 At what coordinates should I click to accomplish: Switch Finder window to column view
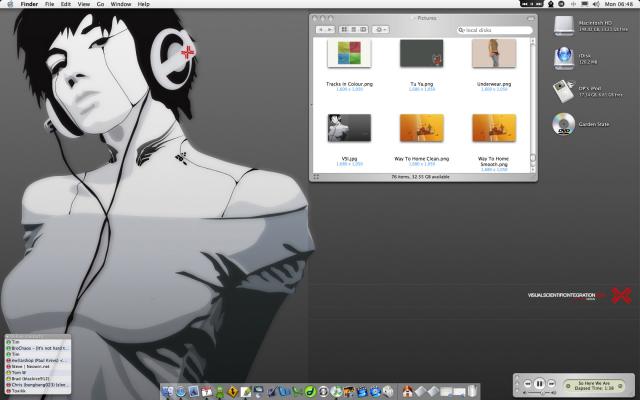[x=363, y=29]
